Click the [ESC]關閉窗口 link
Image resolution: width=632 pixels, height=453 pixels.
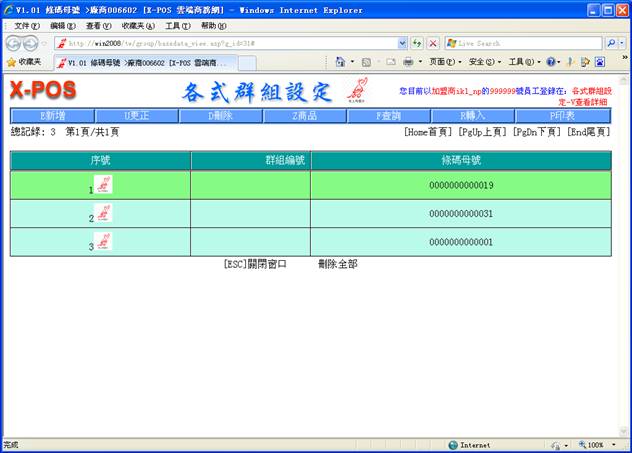(255, 264)
